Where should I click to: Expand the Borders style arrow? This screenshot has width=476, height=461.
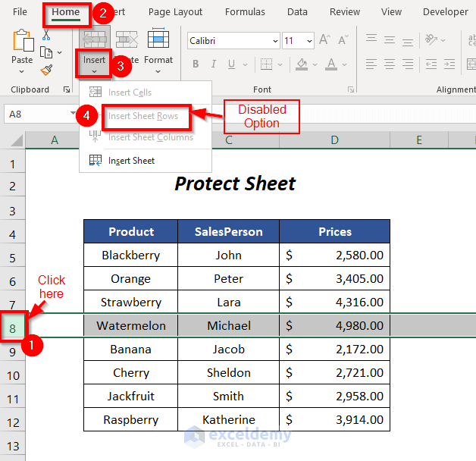(280, 64)
